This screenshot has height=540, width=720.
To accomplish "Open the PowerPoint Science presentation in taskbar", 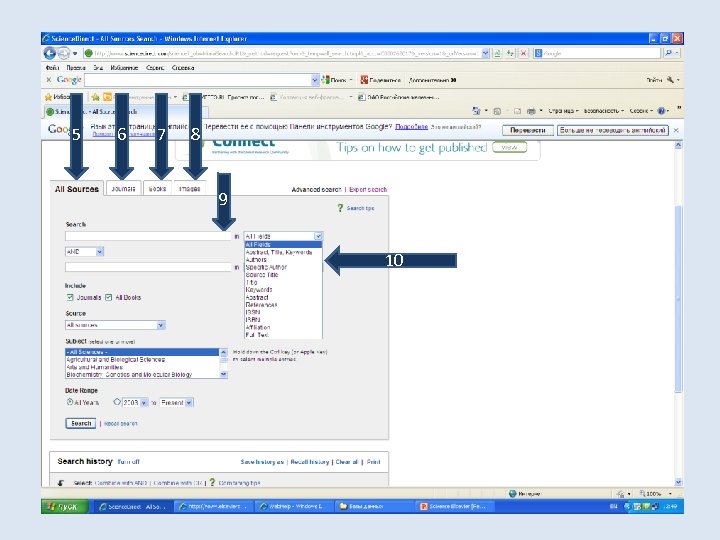I will (x=455, y=506).
